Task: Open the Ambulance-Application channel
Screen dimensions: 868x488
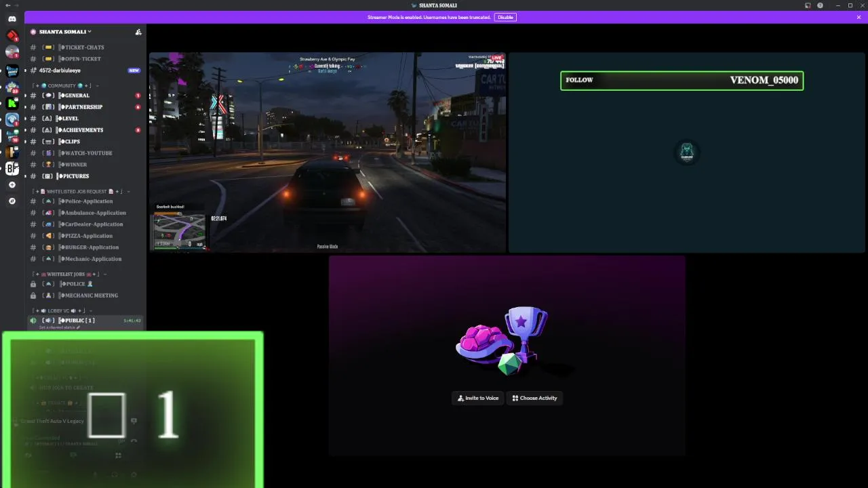Action: (x=85, y=213)
